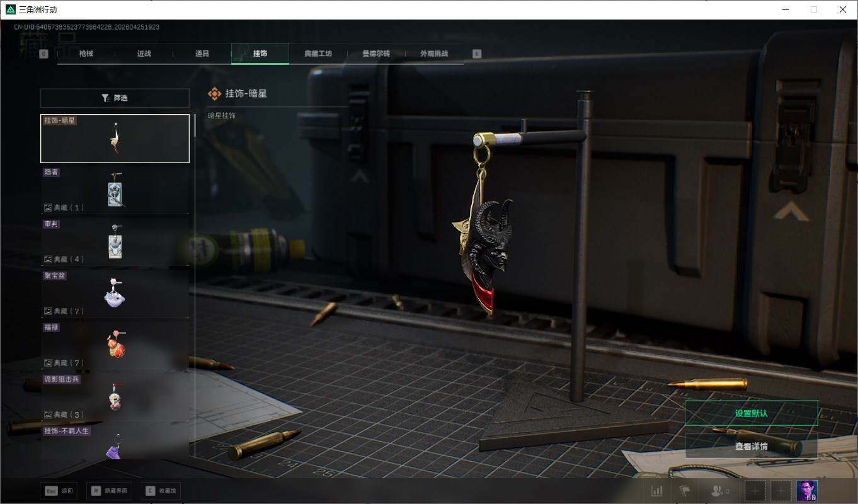Screen dimensions: 858x504
Task: Toggle 隐藏界面 hide interface
Action: click(109, 491)
